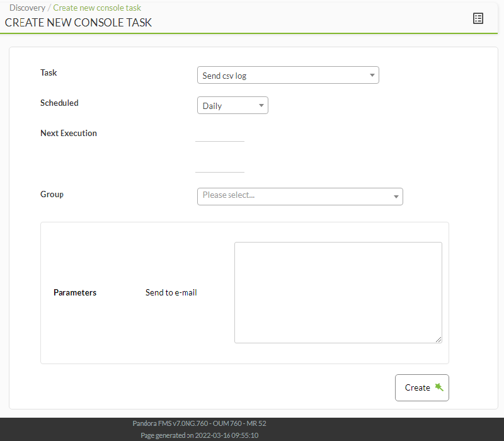Click the 'Create new console task' breadcrumb

[x=97, y=8]
